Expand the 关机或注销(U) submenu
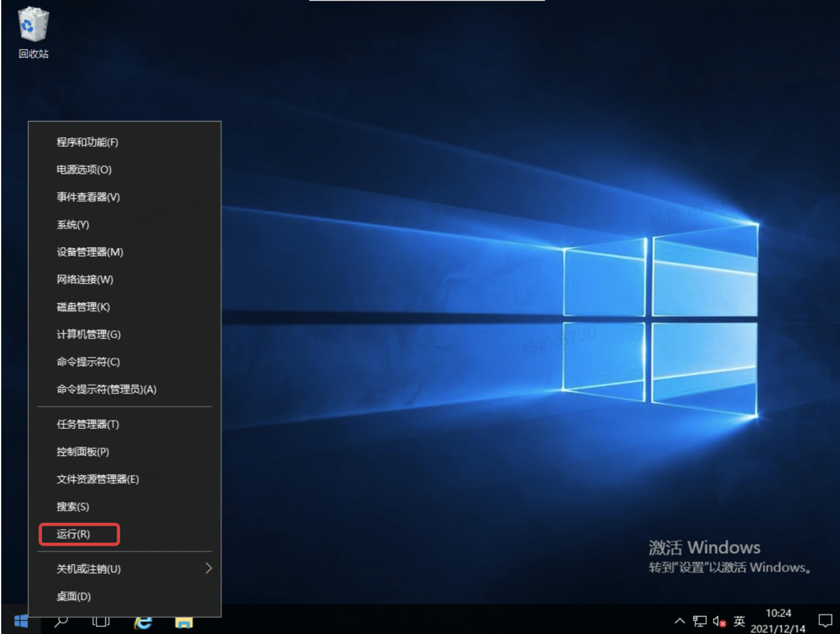Viewport: 840px width, 634px height. click(124, 569)
